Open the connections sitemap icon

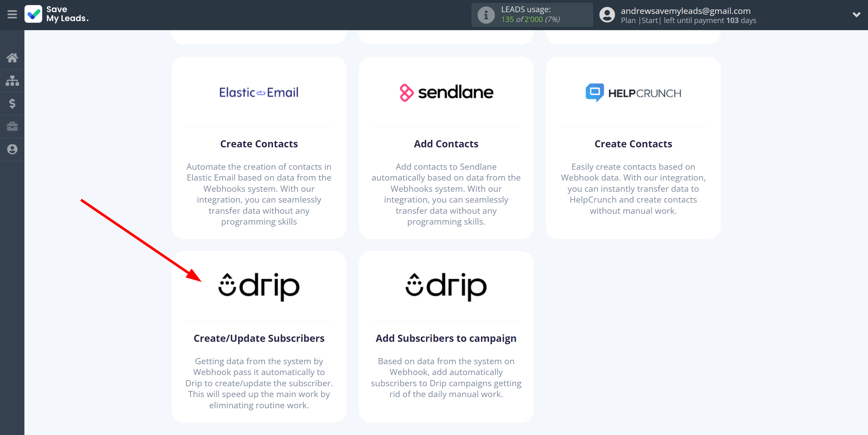point(12,81)
